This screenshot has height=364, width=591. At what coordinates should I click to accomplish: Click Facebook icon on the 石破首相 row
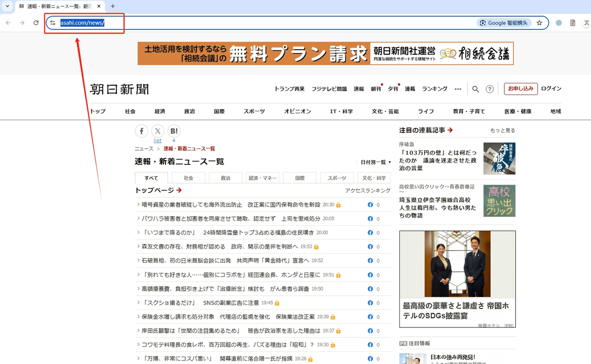370,261
